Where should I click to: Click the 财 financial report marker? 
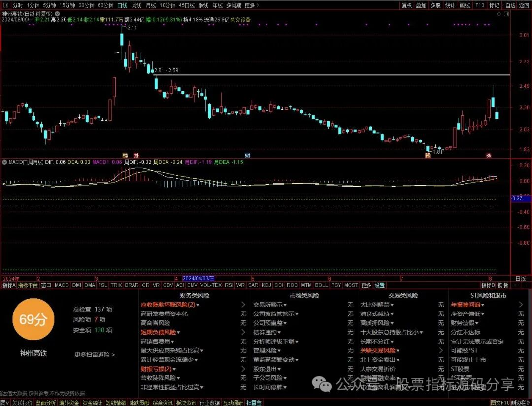pos(248,156)
